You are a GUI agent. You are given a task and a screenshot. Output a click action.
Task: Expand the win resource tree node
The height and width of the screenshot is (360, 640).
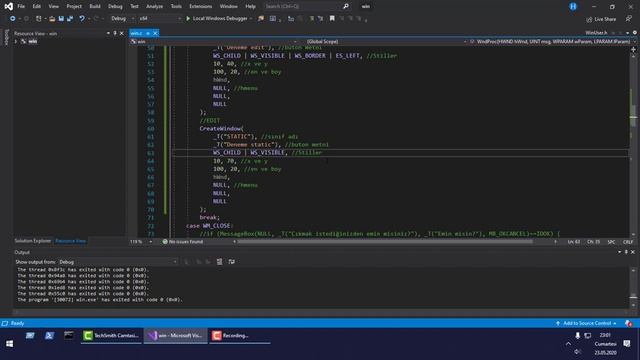(16, 42)
